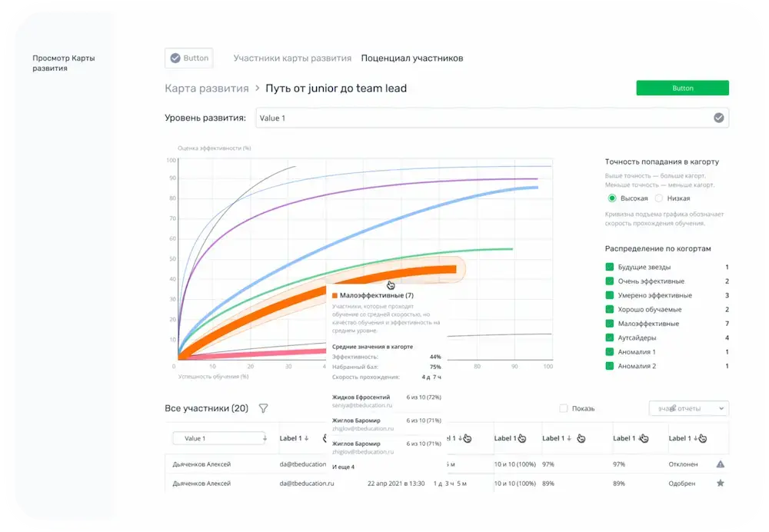Screen dimensions: 769x532
Task: Toggle the Аномалия 1 cohort checkbox
Action: (x=610, y=351)
